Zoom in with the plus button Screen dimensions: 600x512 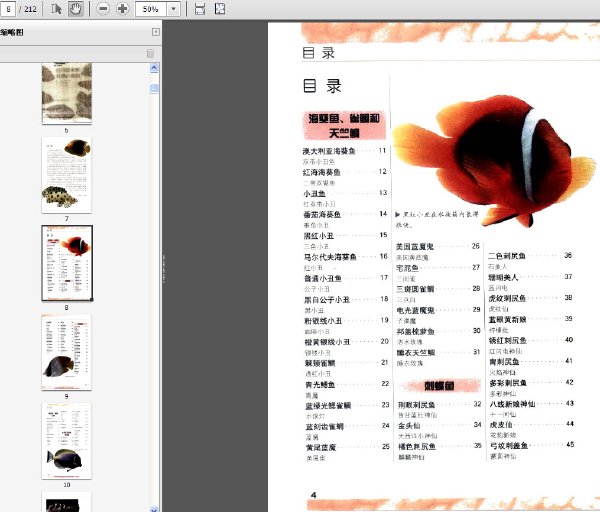(x=122, y=8)
